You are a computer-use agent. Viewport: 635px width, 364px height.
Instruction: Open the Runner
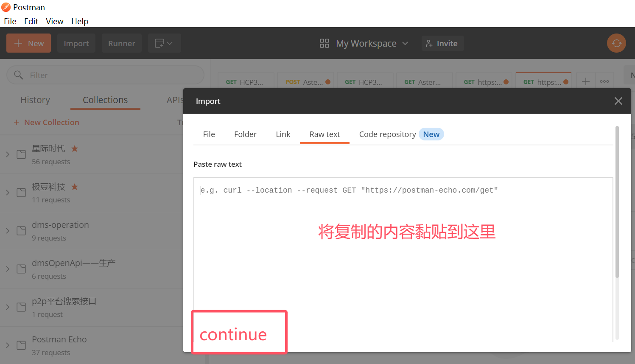click(122, 43)
